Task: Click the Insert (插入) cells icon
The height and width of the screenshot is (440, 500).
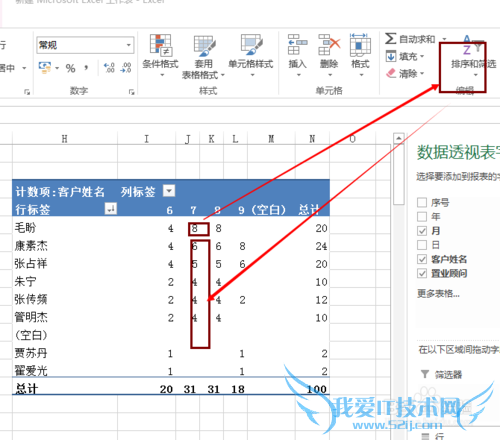Action: tap(297, 44)
